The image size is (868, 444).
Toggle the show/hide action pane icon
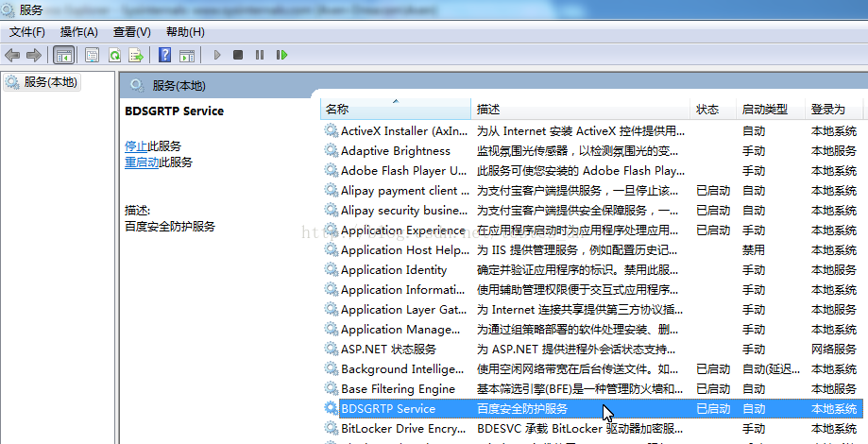(187, 55)
